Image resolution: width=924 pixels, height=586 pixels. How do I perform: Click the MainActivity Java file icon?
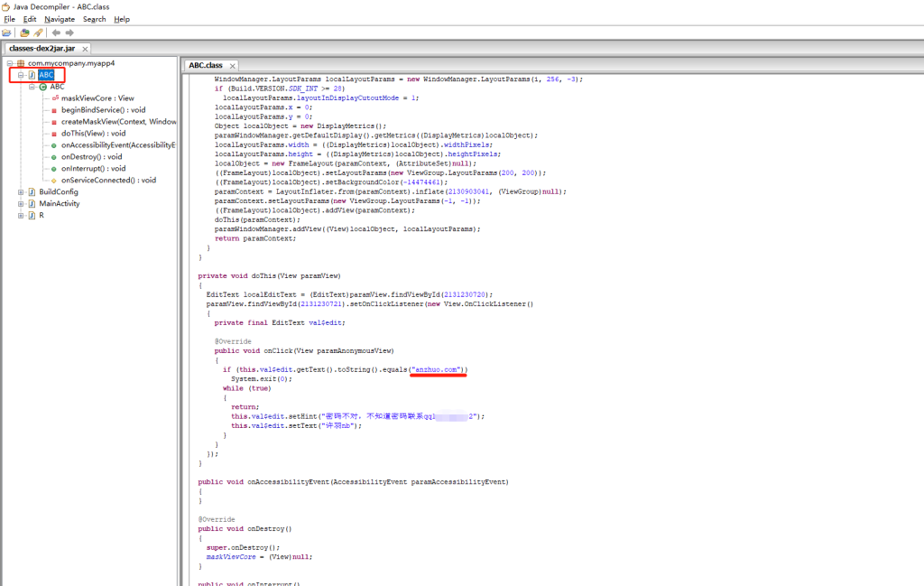tap(32, 203)
